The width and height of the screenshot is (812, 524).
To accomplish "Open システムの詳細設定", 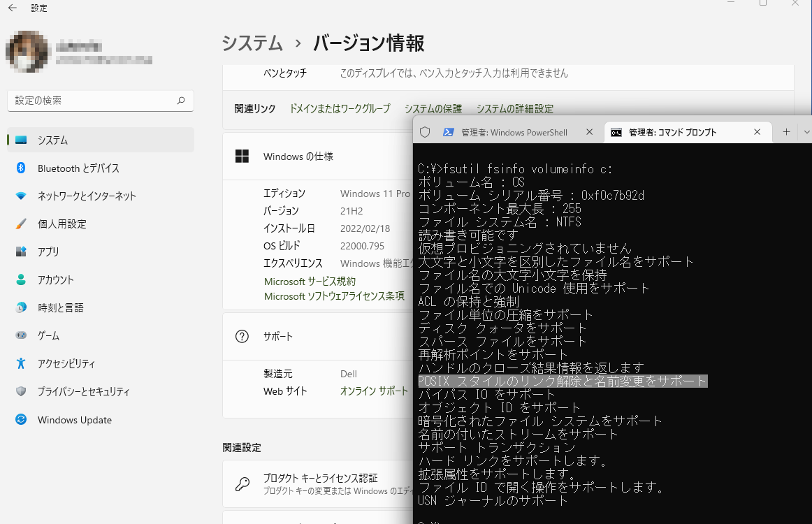I will click(x=514, y=108).
